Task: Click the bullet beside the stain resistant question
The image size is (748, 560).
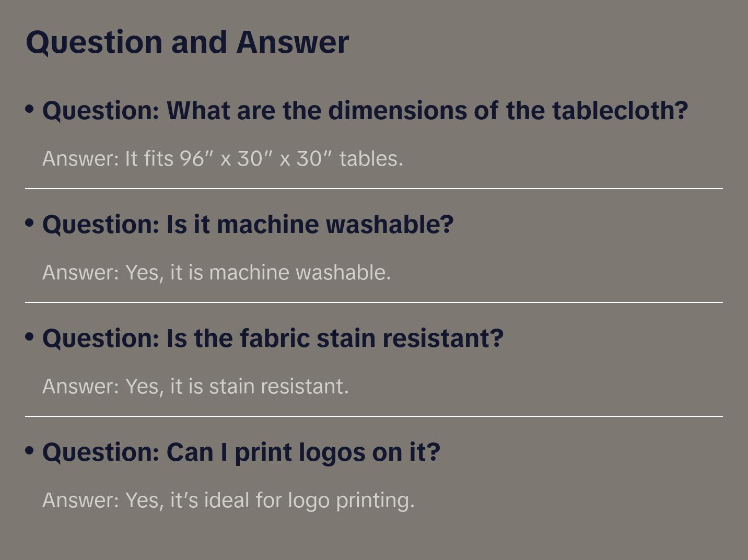Action: coord(30,337)
